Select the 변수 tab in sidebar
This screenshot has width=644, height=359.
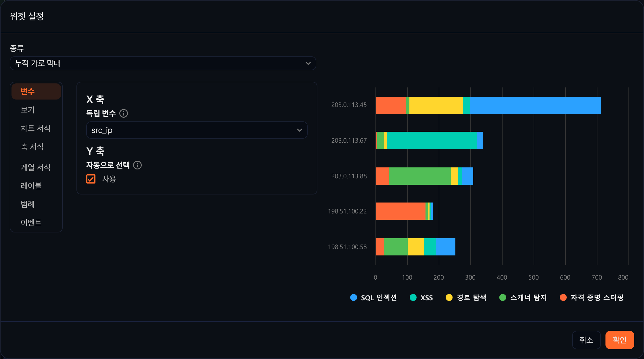pos(36,91)
